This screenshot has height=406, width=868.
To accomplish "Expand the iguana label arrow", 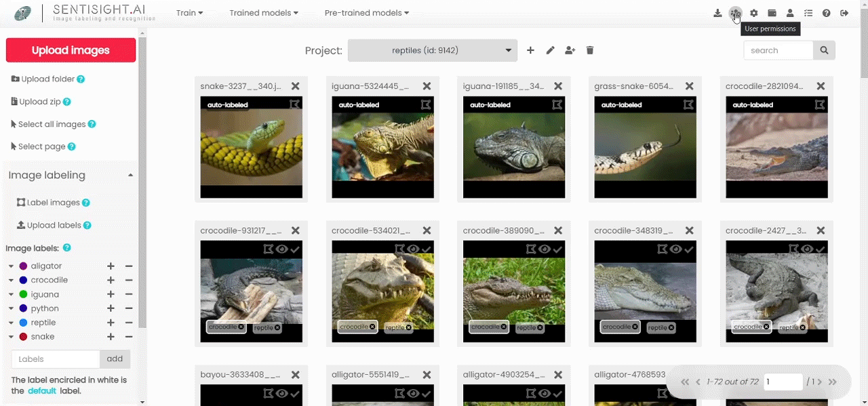I will 11,295.
